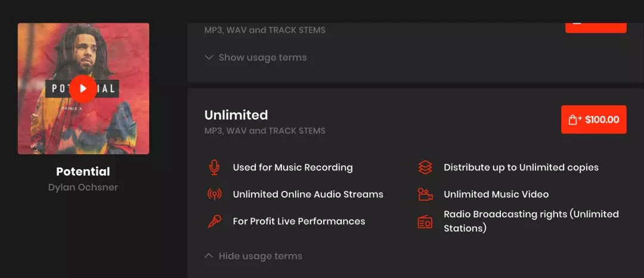The width and height of the screenshot is (644, 278).
Task: Click the microphone music recording icon
Action: (214, 168)
